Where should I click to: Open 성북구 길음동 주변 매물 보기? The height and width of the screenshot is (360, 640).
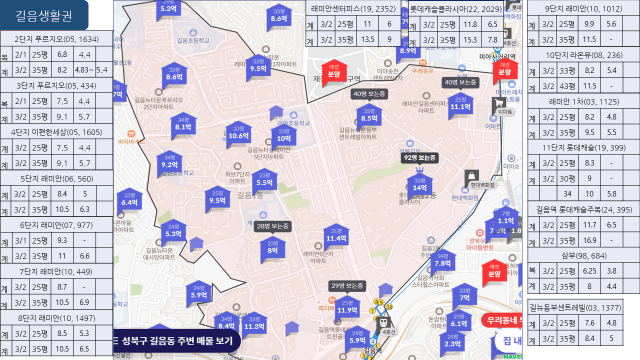pos(176,341)
